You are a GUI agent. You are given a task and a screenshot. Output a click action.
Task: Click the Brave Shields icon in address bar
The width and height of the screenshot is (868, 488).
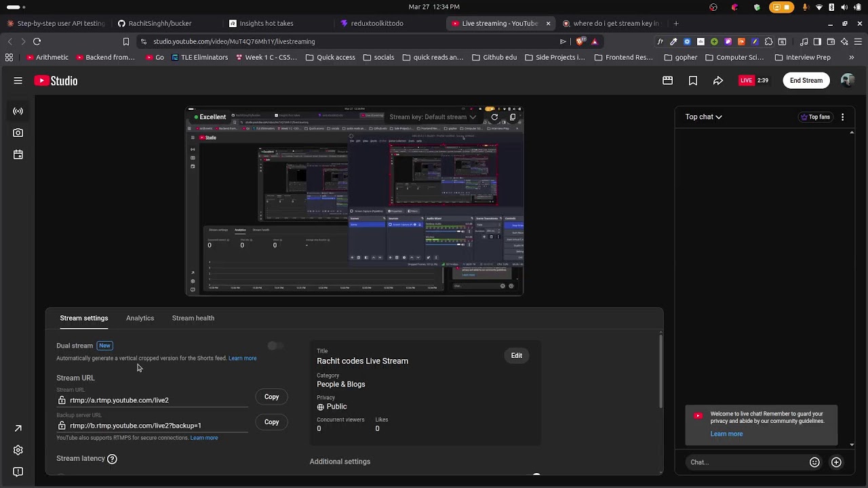(580, 41)
